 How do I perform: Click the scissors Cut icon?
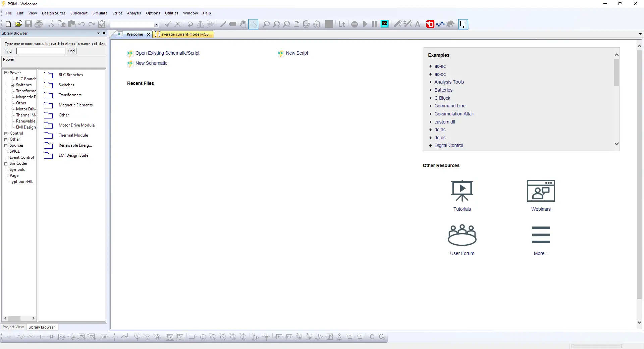pyautogui.click(x=52, y=24)
